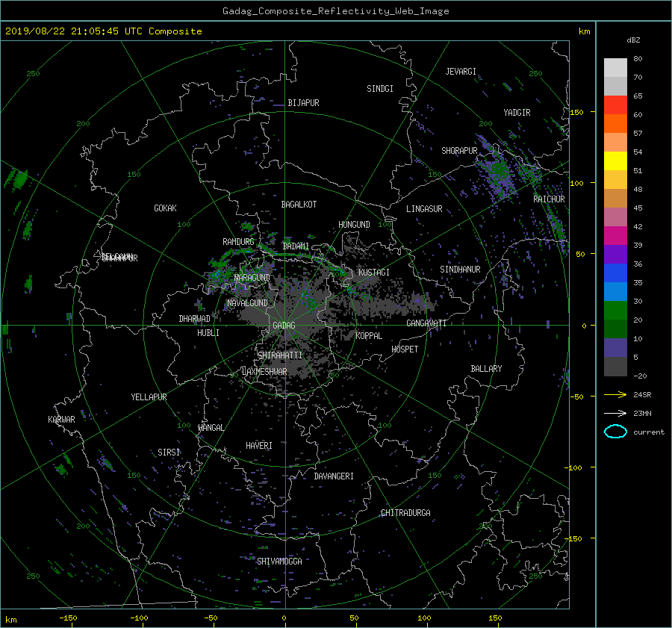Screen dimensions: 672x628
Task: Click the GOKAK city label
Action: (165, 208)
